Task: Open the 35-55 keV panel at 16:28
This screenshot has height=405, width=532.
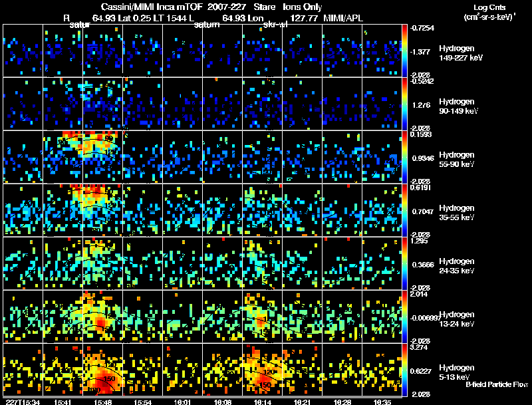Action: [342, 210]
